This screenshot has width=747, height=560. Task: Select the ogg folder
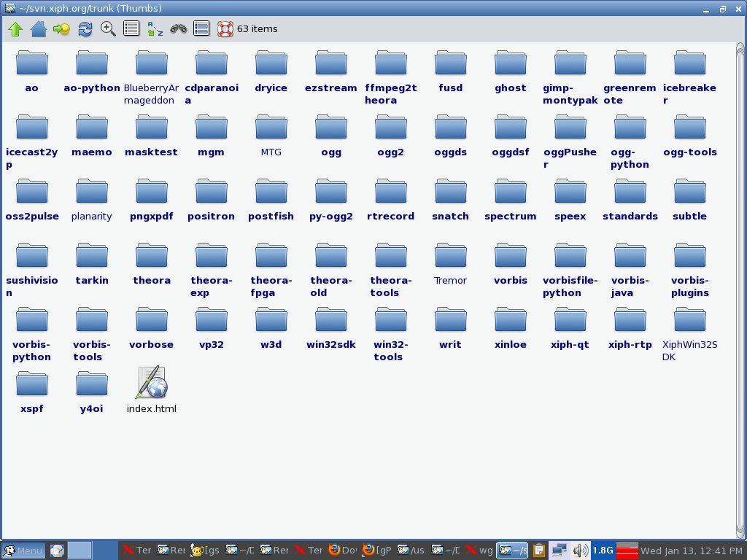pos(331,136)
